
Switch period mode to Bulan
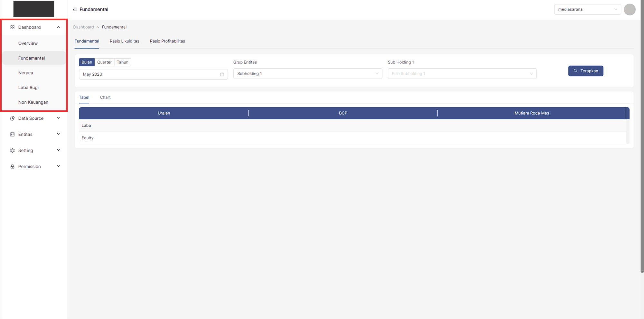click(86, 62)
